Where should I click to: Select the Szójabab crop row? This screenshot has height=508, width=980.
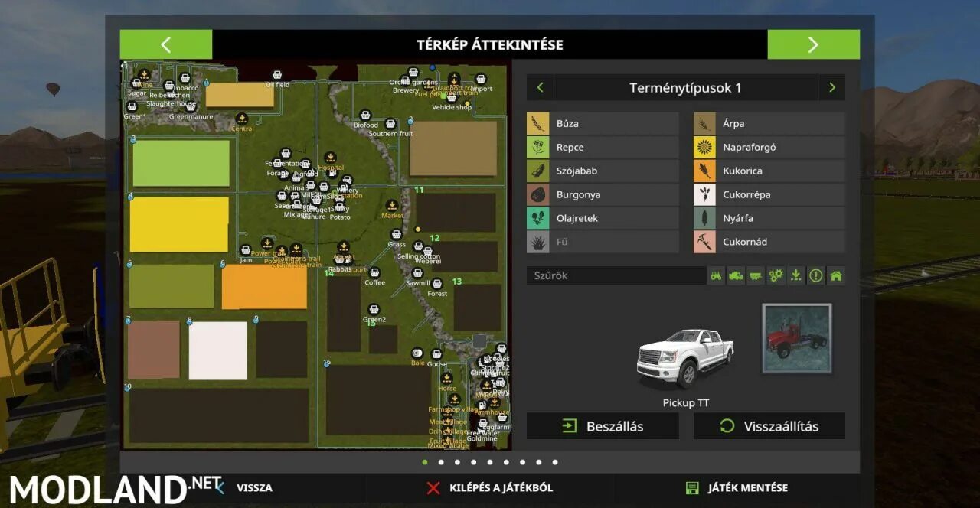pos(603,171)
